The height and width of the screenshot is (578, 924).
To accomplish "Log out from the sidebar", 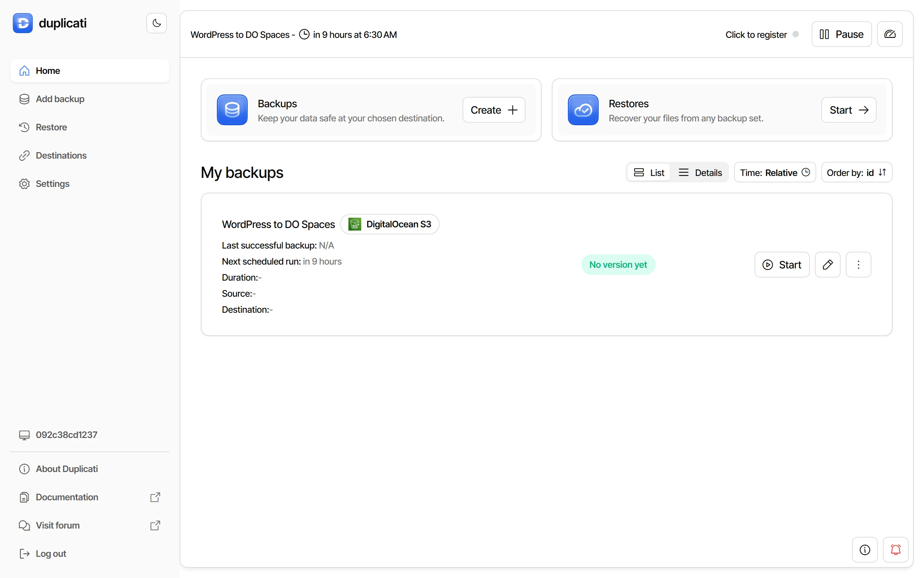I will tap(90, 554).
